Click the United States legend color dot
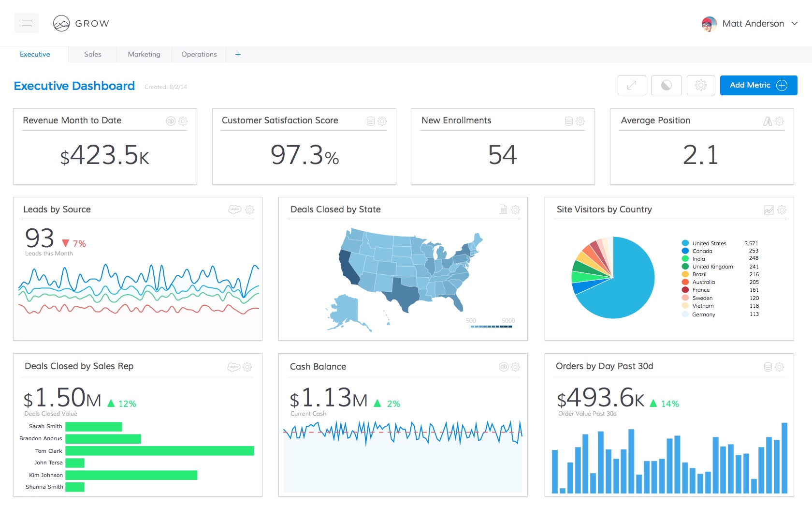The image size is (812, 508). click(x=685, y=243)
